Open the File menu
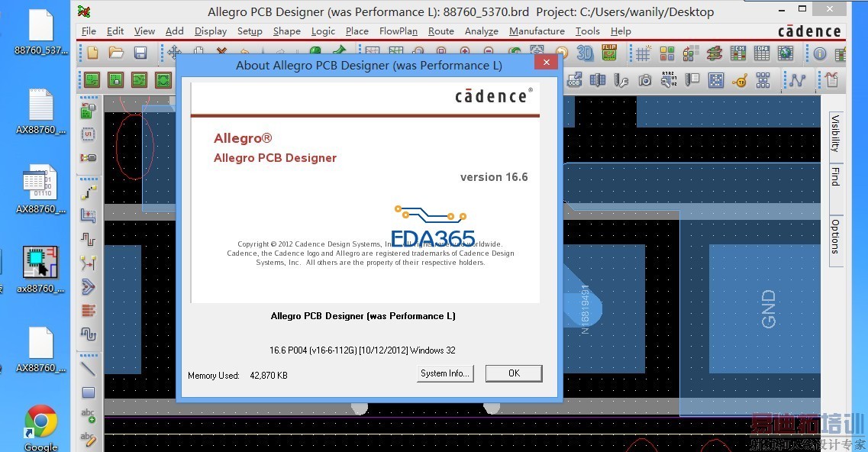 89,31
